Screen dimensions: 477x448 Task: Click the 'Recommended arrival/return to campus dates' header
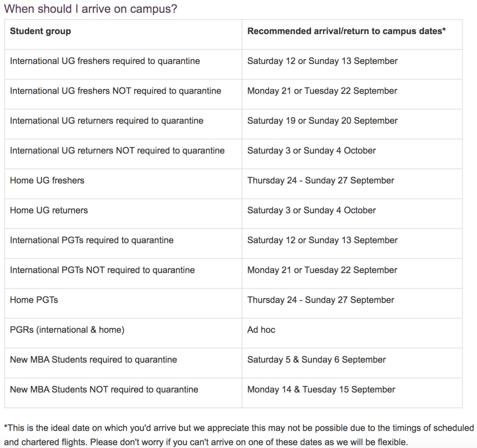(x=346, y=31)
